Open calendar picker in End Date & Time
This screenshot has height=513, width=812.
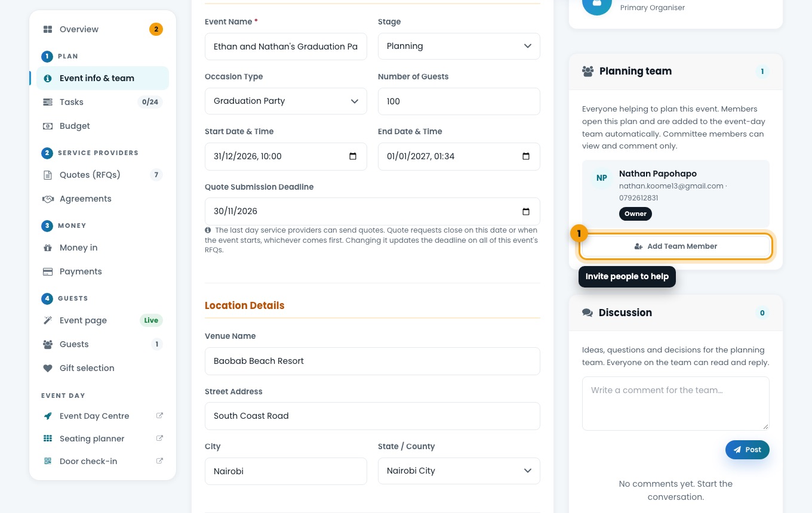pos(526,156)
